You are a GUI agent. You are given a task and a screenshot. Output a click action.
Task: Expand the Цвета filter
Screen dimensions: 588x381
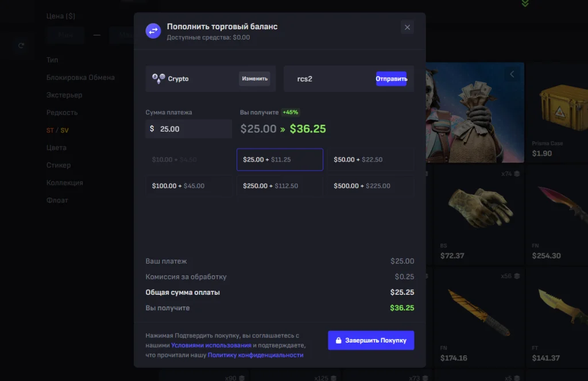tap(56, 148)
